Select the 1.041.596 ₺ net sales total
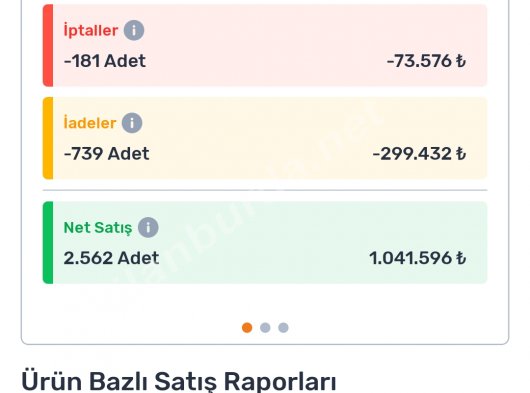The height and width of the screenshot is (393, 530). click(418, 258)
